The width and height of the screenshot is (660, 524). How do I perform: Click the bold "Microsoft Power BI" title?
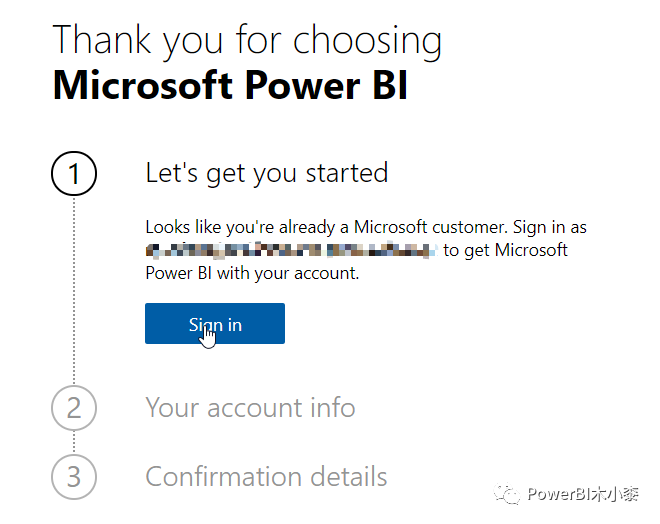click(230, 85)
